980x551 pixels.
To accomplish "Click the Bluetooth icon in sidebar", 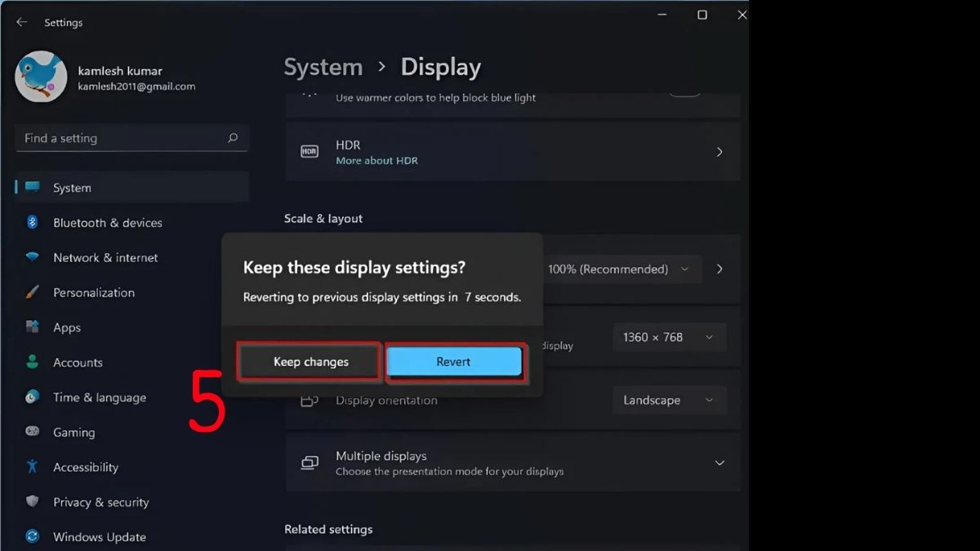I will tap(32, 222).
